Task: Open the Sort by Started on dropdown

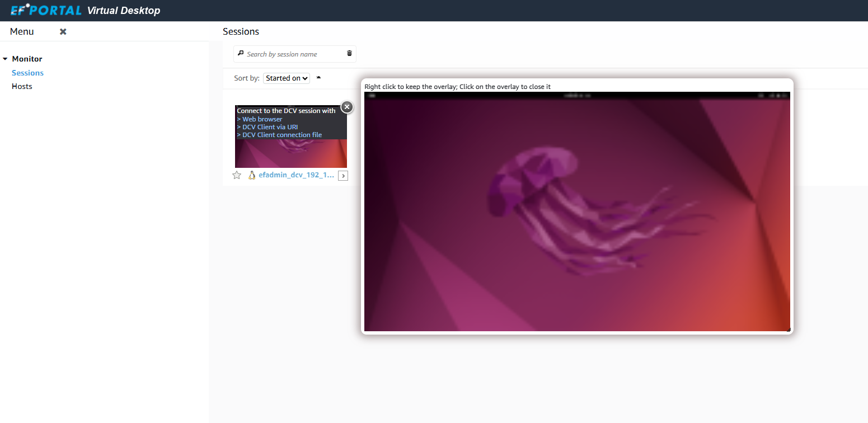Action: (x=286, y=78)
